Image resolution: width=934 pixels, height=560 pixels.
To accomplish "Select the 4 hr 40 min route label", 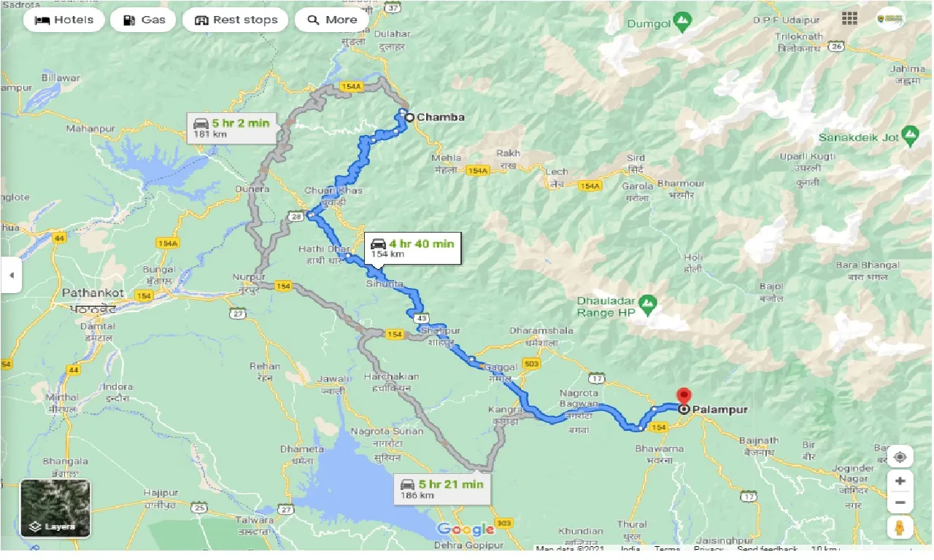I will point(412,248).
